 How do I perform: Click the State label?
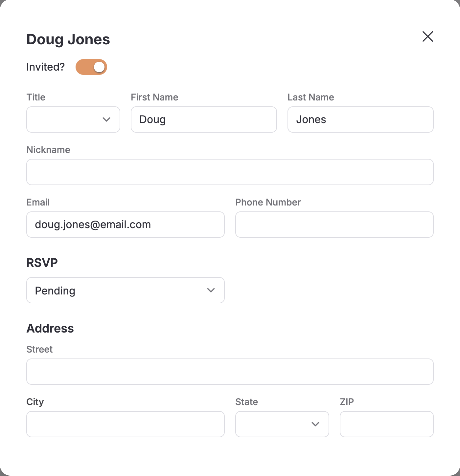pos(247,402)
